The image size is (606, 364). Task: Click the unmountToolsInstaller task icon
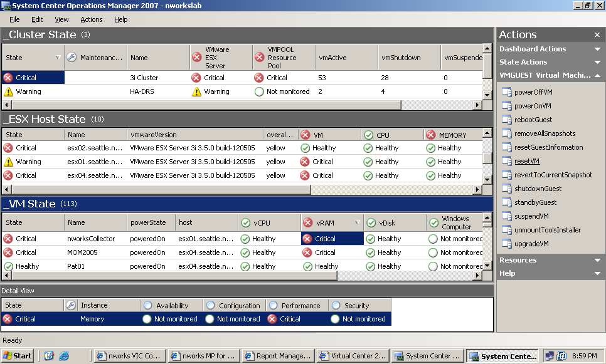coord(506,230)
